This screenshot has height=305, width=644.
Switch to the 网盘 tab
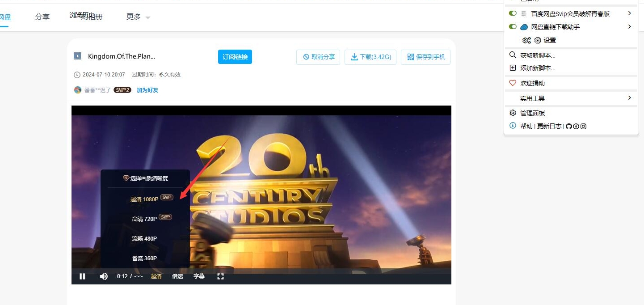5,17
